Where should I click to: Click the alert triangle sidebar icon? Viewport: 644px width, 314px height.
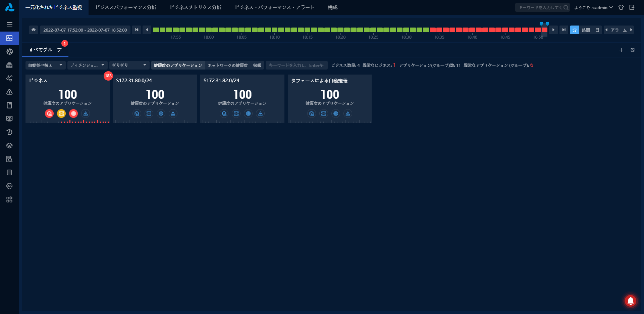[x=9, y=92]
